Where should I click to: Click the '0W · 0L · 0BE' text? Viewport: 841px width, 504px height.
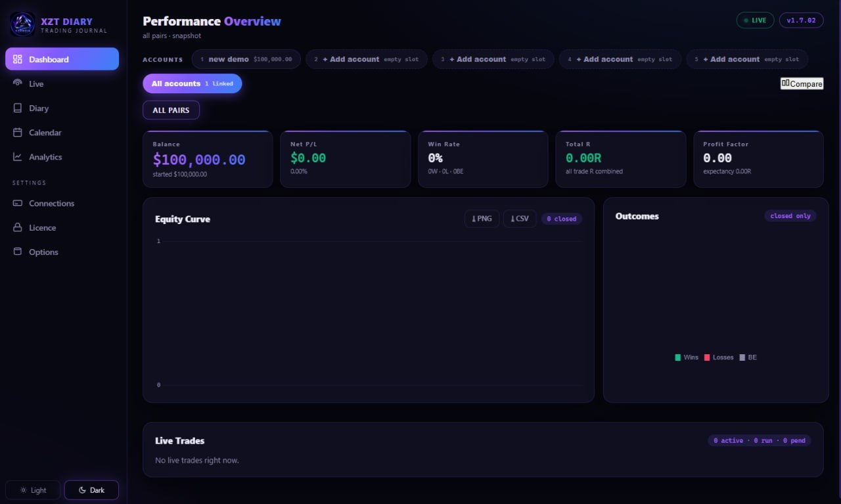445,172
